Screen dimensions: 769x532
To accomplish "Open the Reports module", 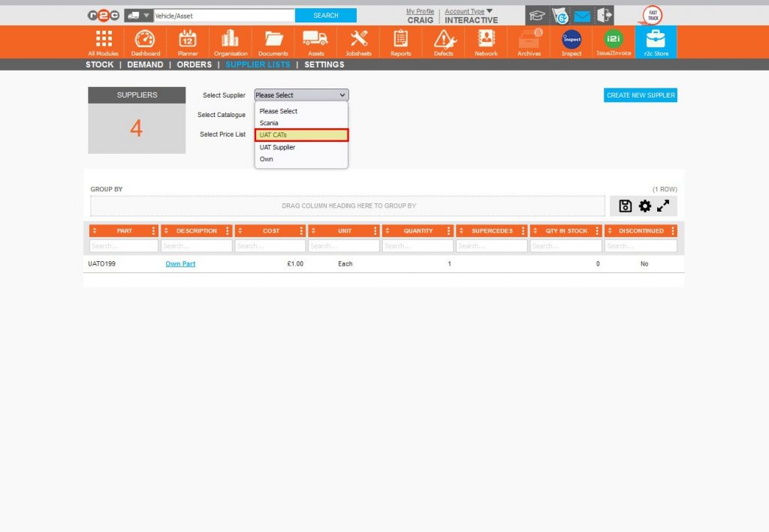I will (400, 42).
